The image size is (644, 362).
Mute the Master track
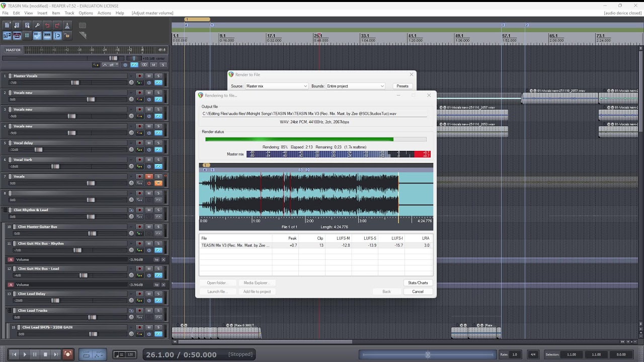pos(154,65)
